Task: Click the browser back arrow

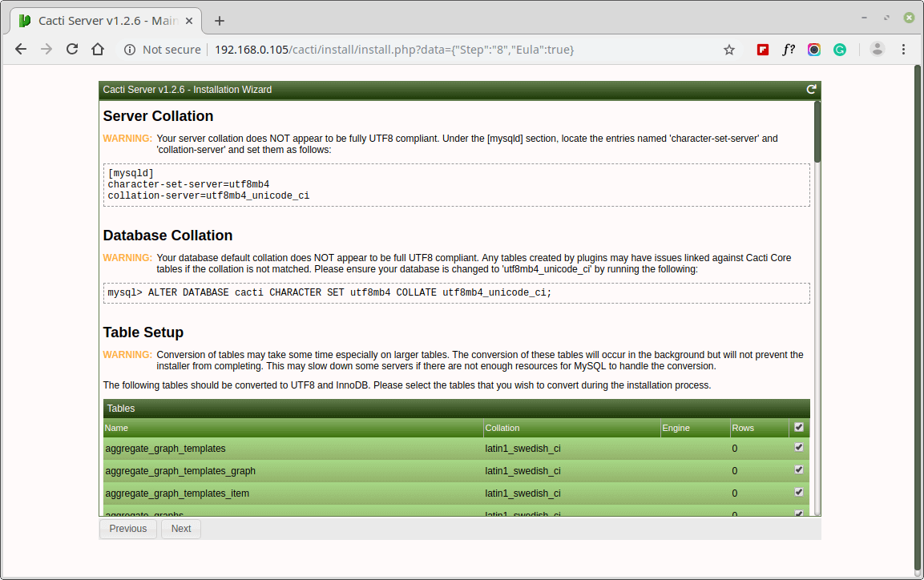Action: click(21, 50)
